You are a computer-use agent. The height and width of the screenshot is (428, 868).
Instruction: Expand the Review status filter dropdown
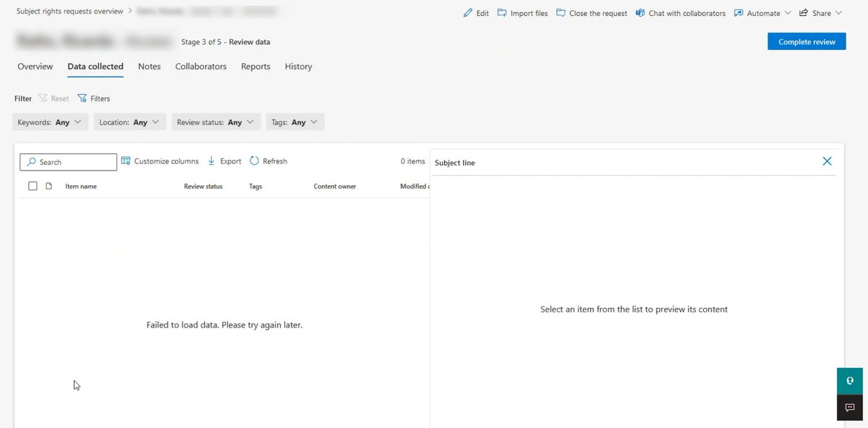(216, 122)
